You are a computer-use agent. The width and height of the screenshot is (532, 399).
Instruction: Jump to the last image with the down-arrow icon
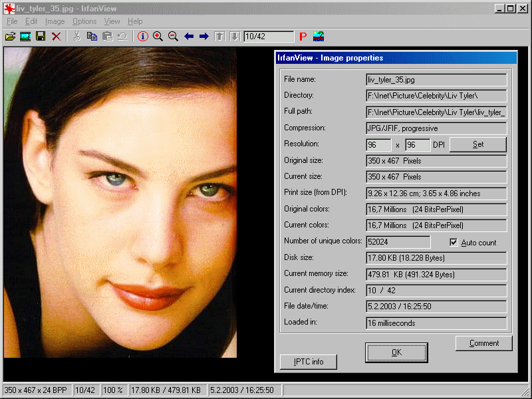pos(234,37)
